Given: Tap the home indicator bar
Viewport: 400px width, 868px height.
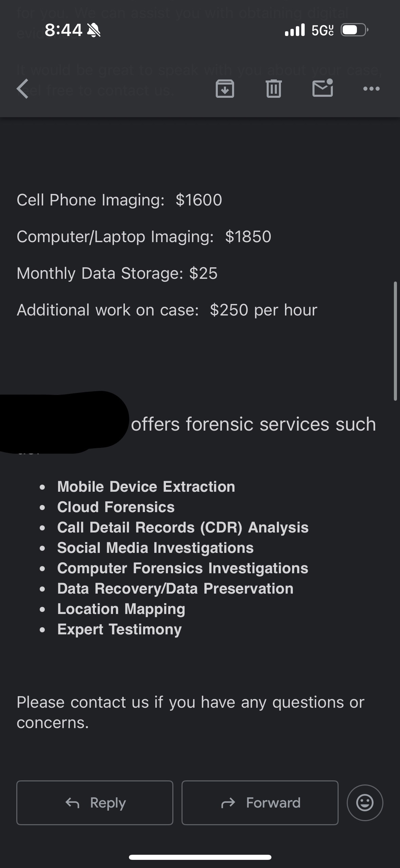Looking at the screenshot, I should tap(200, 857).
